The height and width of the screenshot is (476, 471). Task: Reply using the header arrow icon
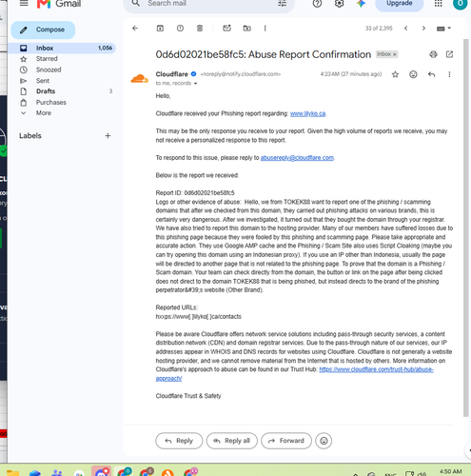(x=431, y=74)
